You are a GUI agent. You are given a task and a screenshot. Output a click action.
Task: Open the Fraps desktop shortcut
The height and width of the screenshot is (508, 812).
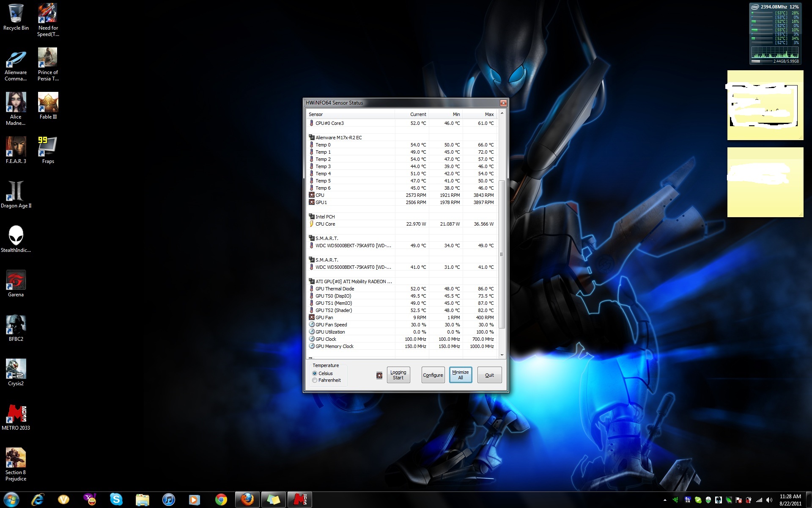48,146
